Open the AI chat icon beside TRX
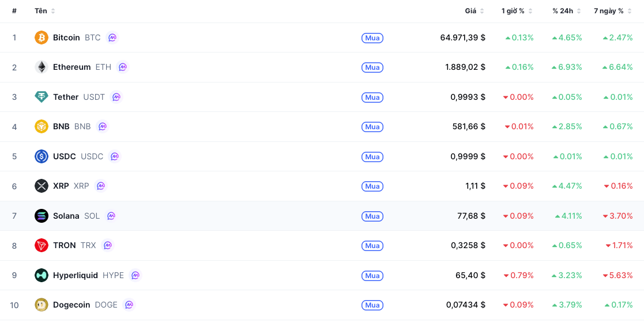The width and height of the screenshot is (644, 322). [x=108, y=245]
